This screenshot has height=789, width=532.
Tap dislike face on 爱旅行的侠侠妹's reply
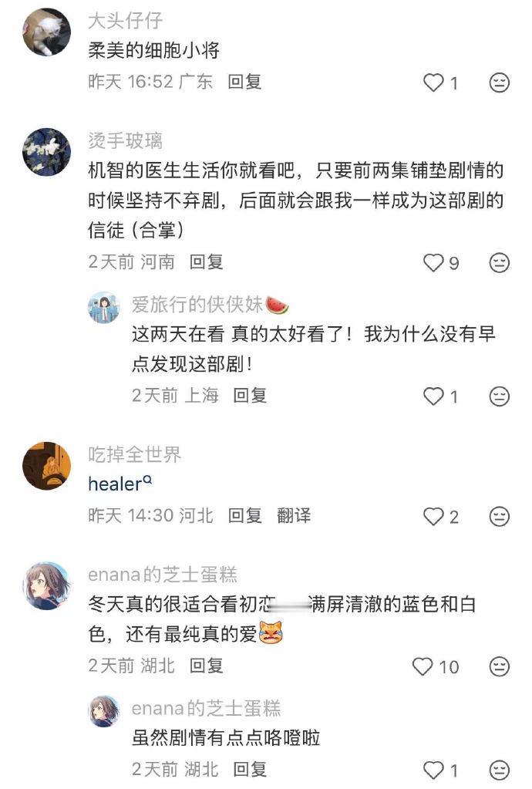[x=500, y=396]
